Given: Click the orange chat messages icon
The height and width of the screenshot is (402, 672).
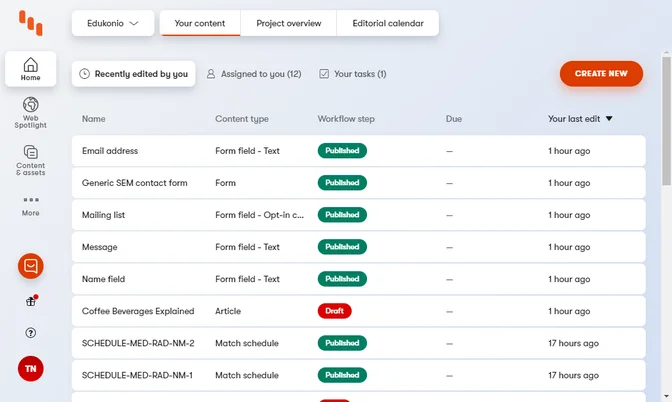Looking at the screenshot, I should (x=31, y=266).
